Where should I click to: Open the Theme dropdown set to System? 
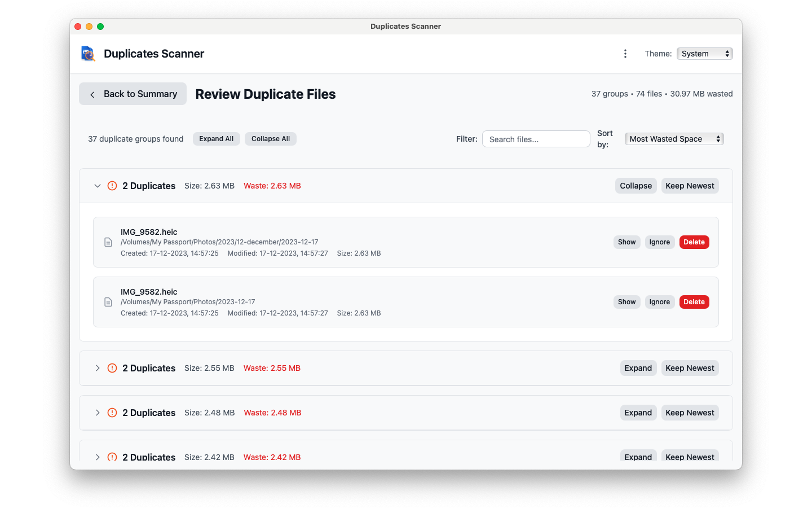pyautogui.click(x=704, y=54)
